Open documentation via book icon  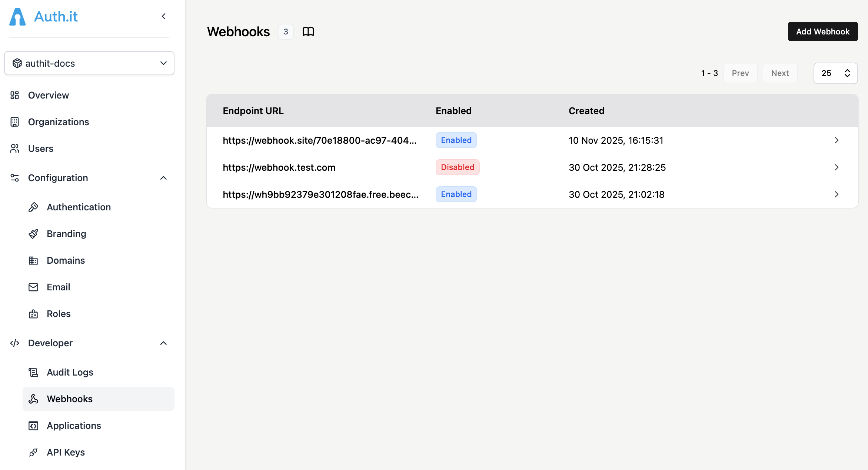click(x=309, y=31)
